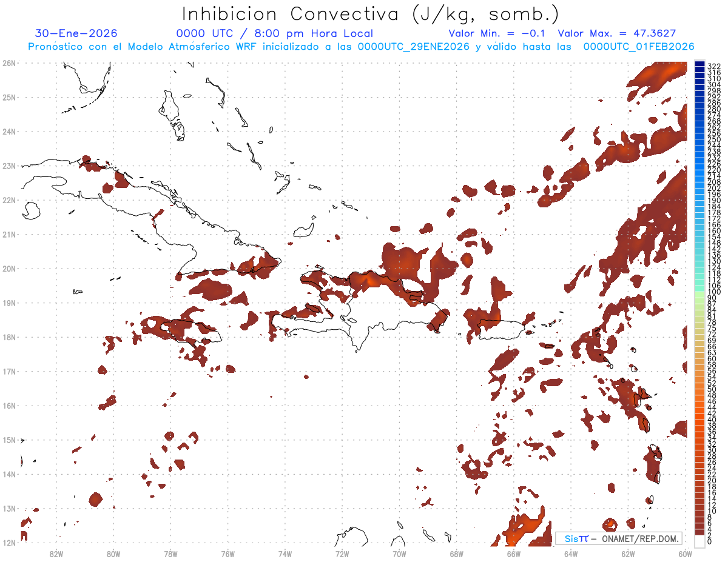Click the 20N latitude label
This screenshot has height=562, width=728.
(x=9, y=269)
